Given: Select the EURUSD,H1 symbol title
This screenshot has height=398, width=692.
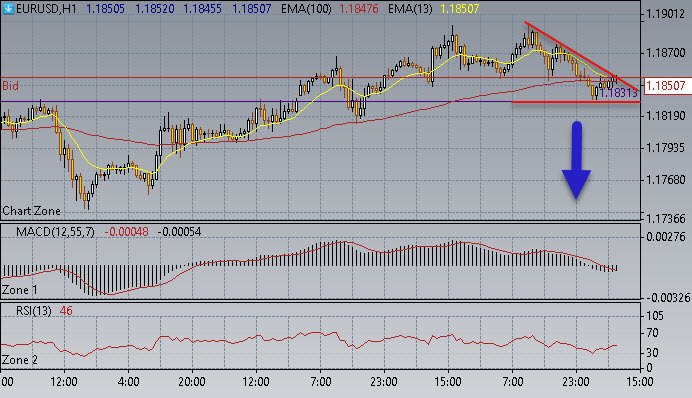Looking at the screenshot, I should point(46,8).
